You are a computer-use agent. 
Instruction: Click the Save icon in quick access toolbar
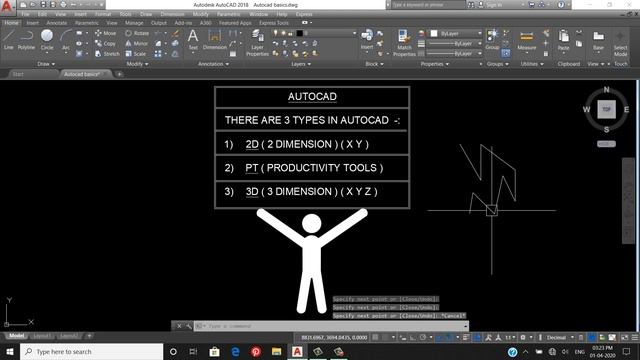click(43, 5)
